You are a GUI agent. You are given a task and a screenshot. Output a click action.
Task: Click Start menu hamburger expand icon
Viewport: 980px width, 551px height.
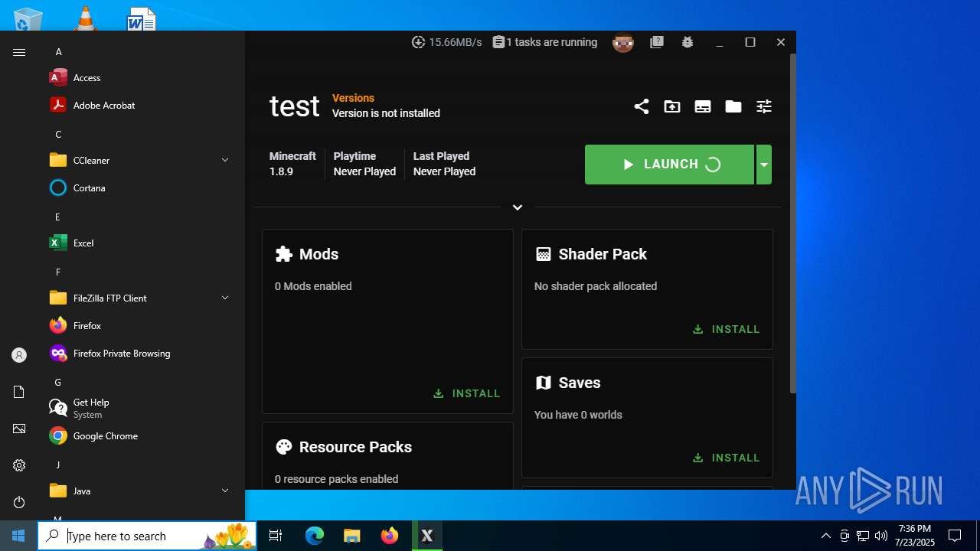(19, 52)
